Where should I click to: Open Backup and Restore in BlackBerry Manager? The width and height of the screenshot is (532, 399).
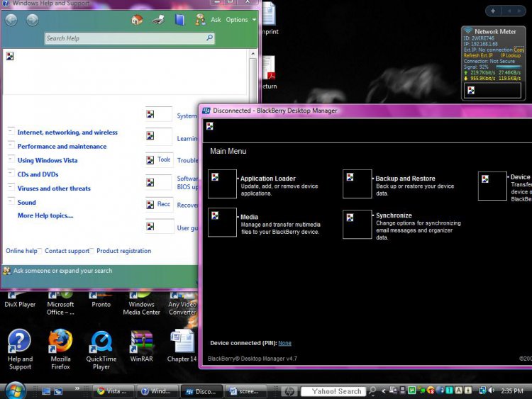click(406, 179)
